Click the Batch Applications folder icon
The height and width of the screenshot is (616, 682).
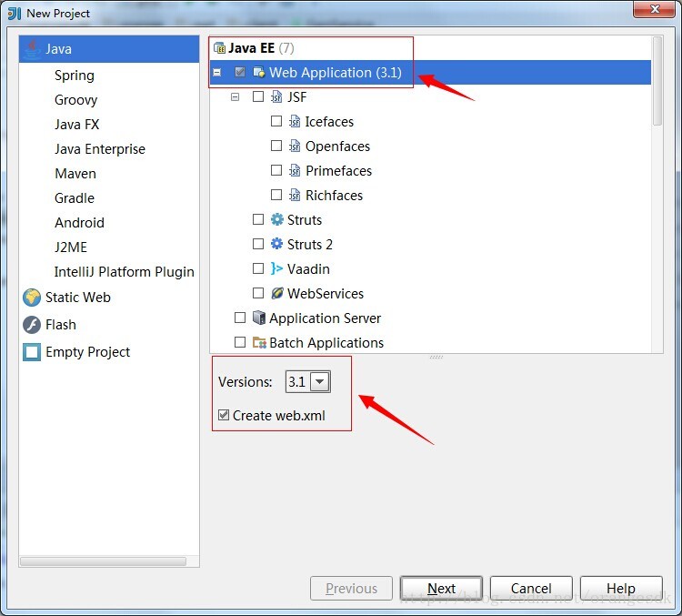coord(259,343)
